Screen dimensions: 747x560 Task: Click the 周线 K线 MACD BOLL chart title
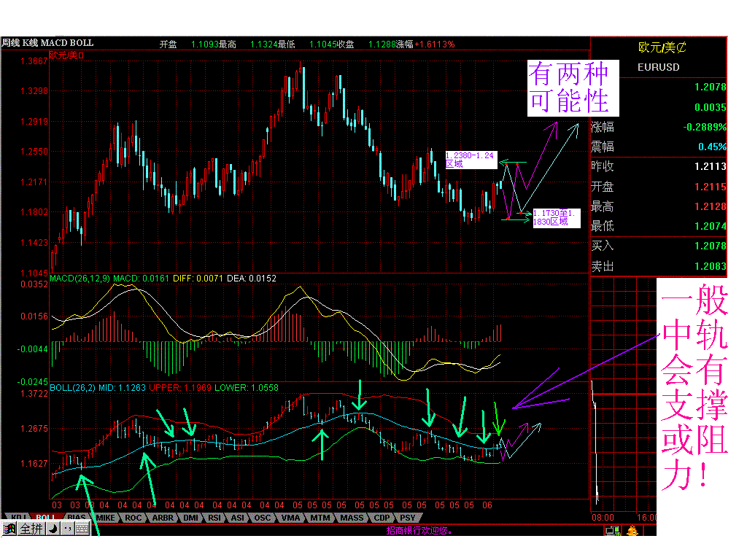click(x=47, y=43)
